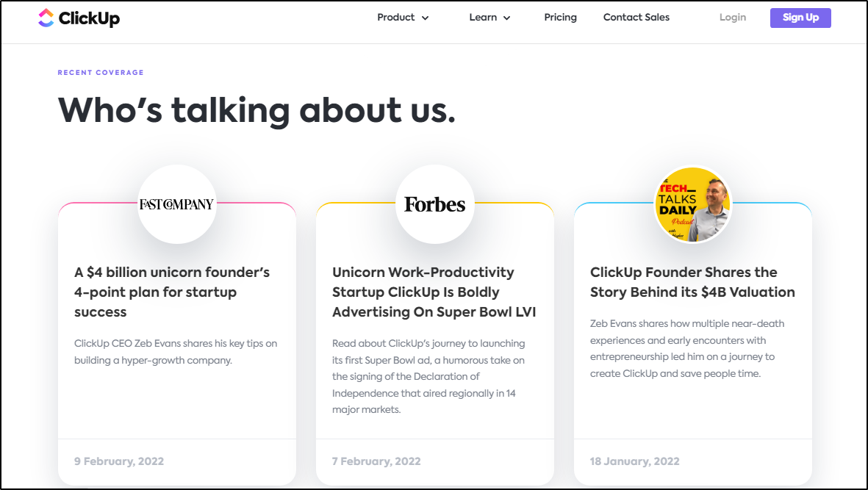
Task: Open the Contact Sales link
Action: (x=636, y=18)
